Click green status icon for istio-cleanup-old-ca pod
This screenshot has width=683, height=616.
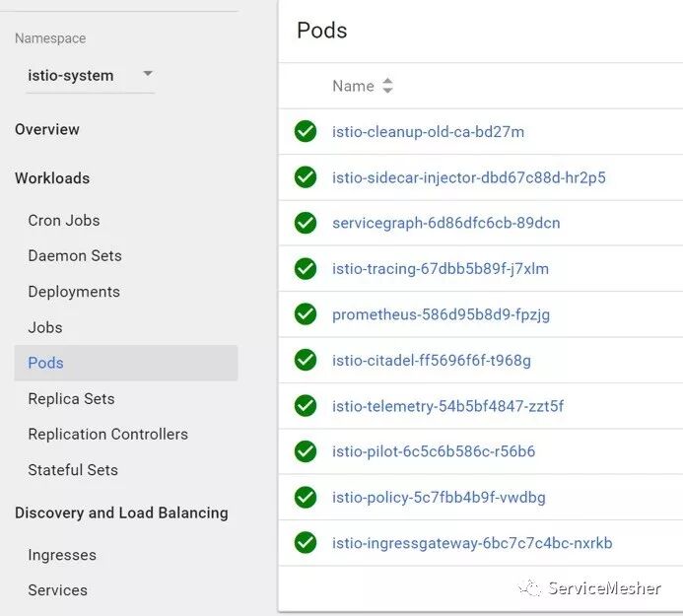pyautogui.click(x=306, y=132)
